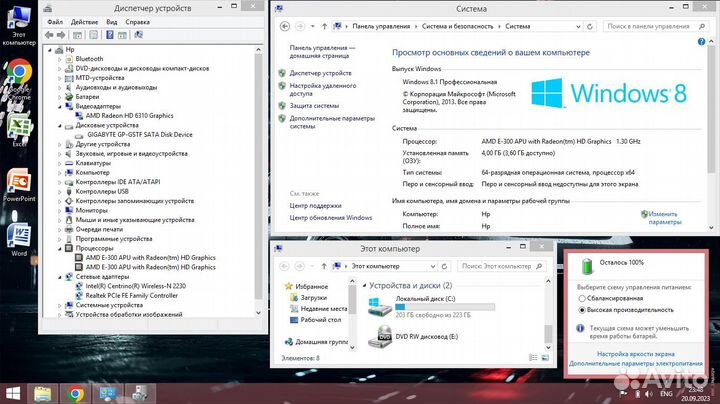The height and width of the screenshot is (404, 720).
Task: Click refresh in Этот компьютер window
Action: (x=444, y=266)
